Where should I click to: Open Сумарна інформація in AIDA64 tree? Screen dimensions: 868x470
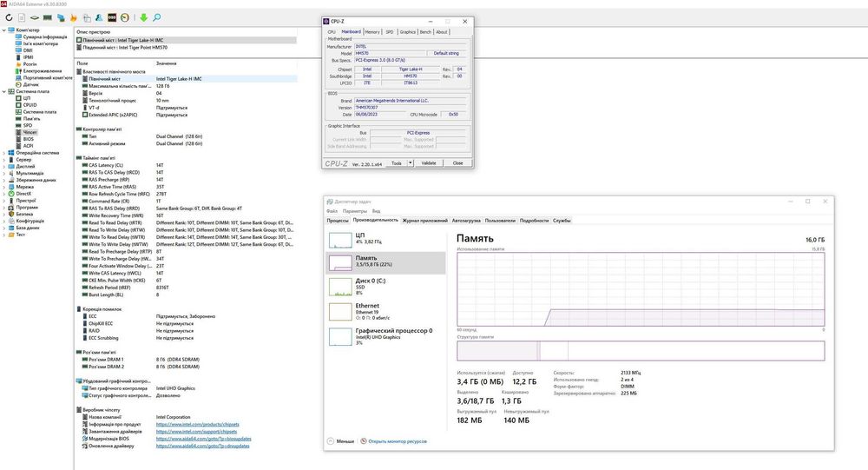(x=45, y=36)
